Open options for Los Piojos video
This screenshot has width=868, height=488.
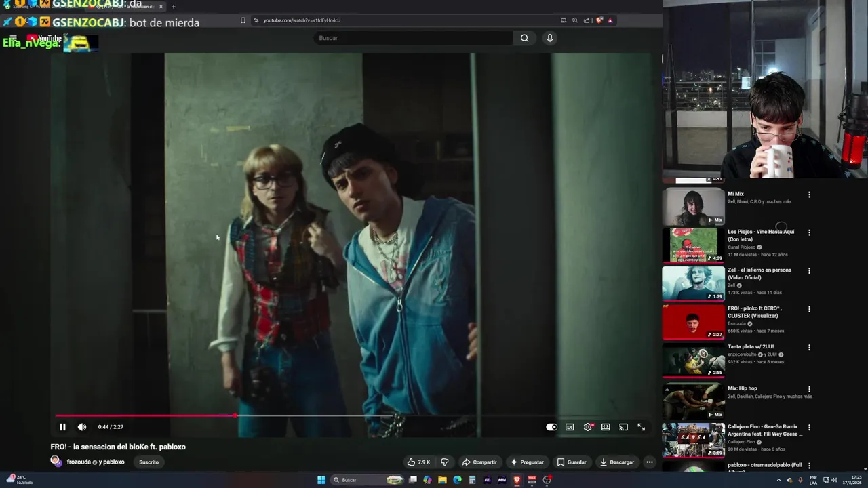[809, 232]
